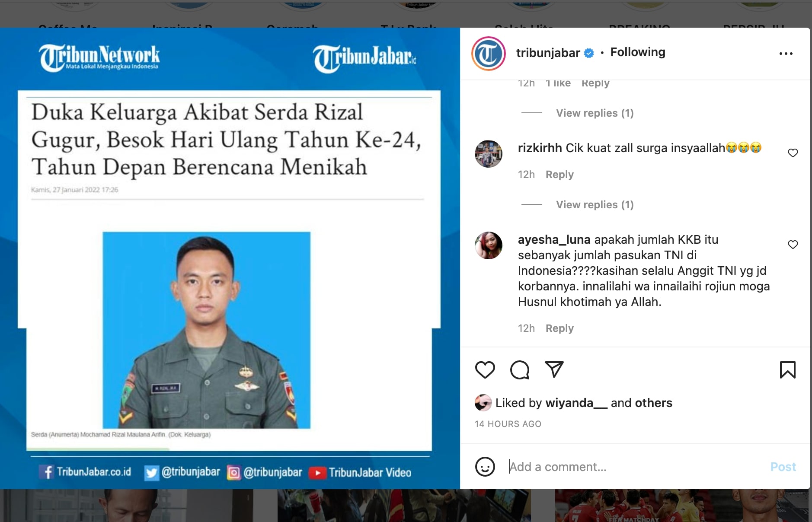This screenshot has height=522, width=812.
Task: Expand View replies under rizkirhh's comment
Action: pyautogui.click(x=595, y=204)
